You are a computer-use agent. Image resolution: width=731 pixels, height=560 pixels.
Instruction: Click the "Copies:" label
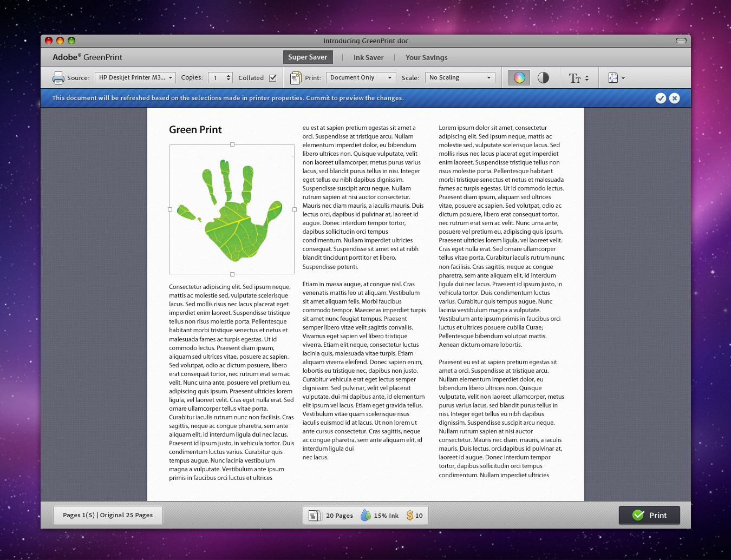pyautogui.click(x=192, y=77)
